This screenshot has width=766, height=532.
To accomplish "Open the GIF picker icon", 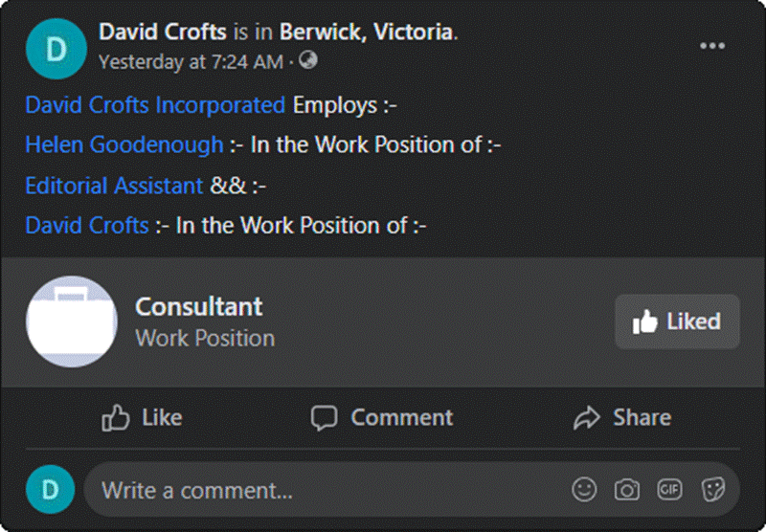I will click(x=669, y=490).
